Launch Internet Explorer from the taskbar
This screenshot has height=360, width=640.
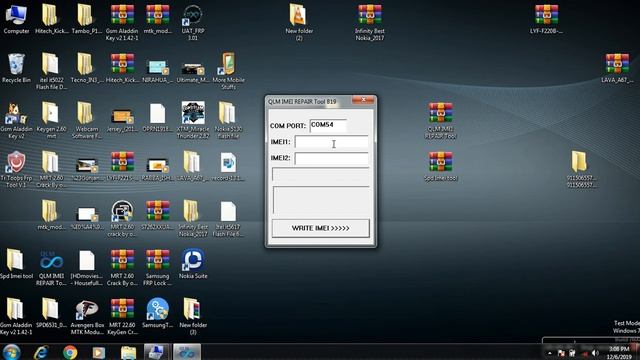click(41, 352)
